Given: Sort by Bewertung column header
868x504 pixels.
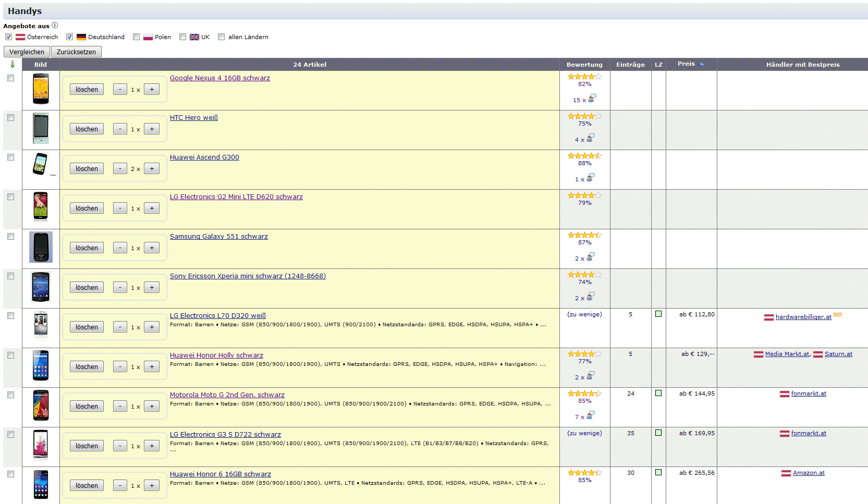Looking at the screenshot, I should [584, 65].
